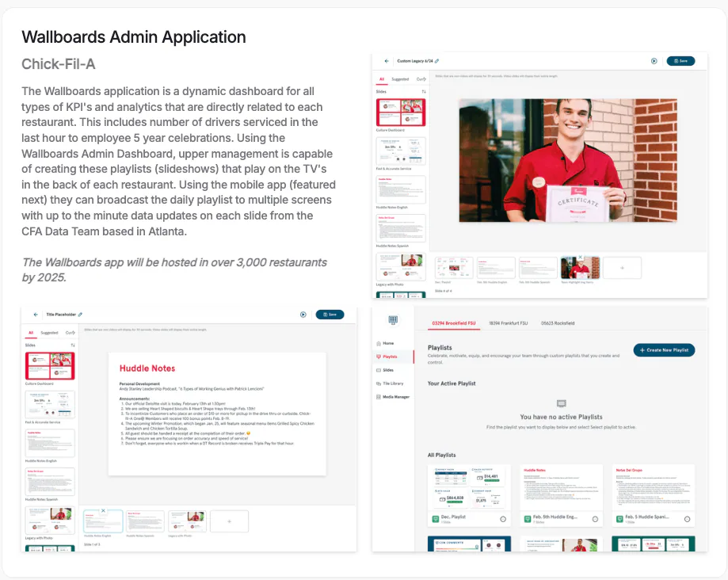
Task: Click green playlist icon on Feb. 5th Huddle Eng... card
Action: pyautogui.click(x=528, y=519)
